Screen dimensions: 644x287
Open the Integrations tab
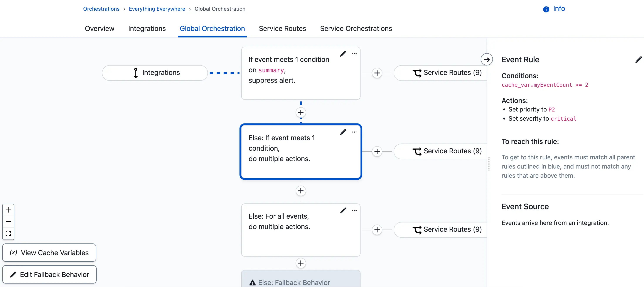click(147, 29)
